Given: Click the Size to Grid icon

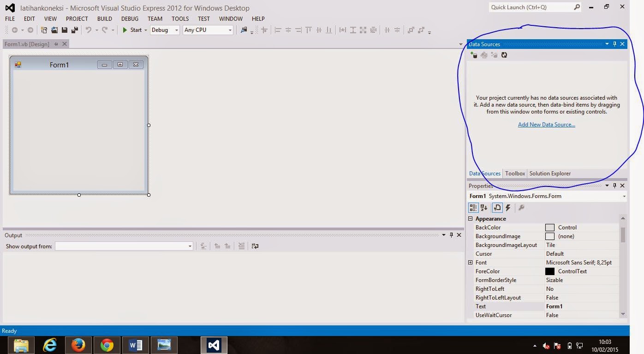Looking at the screenshot, I should (373, 30).
